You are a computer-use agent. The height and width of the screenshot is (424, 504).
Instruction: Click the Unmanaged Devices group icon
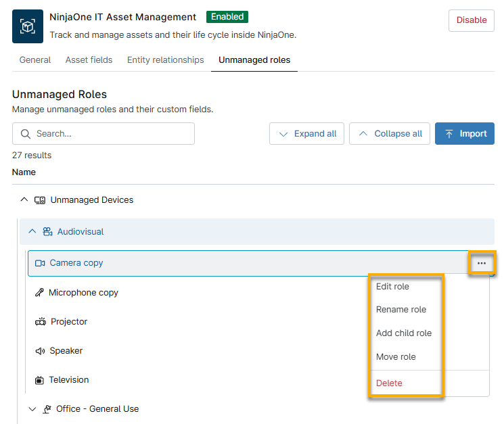(x=40, y=200)
